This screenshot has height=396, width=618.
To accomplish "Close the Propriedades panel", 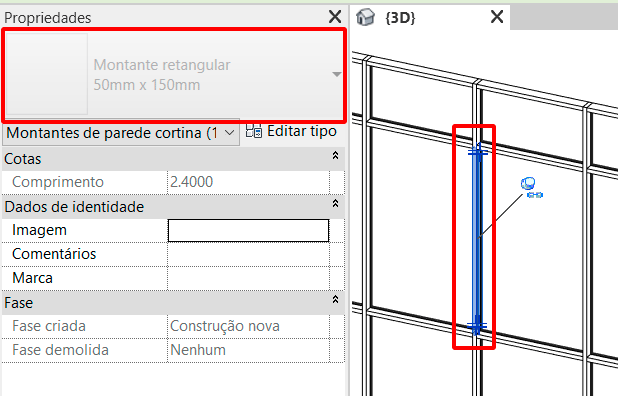I will [335, 17].
